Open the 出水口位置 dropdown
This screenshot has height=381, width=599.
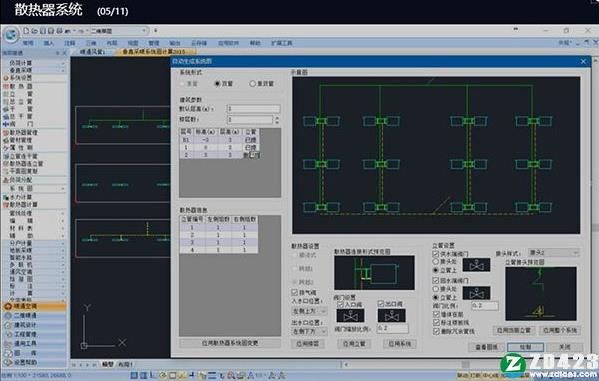coord(309,331)
